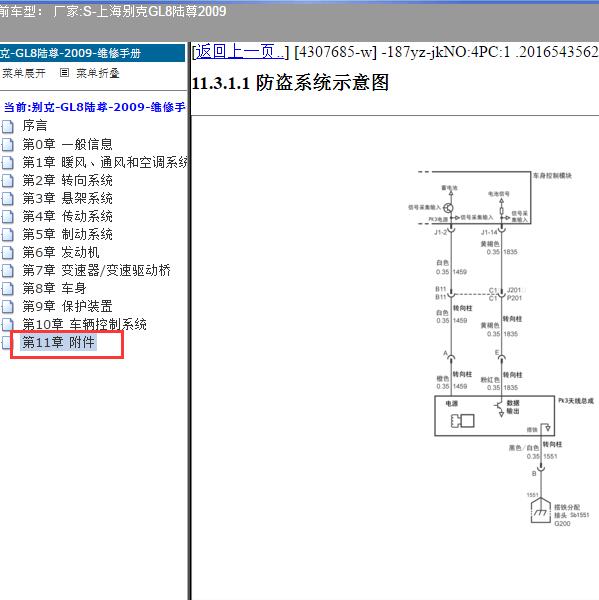Click the 车身控制模块 label in the diagram
The height and width of the screenshot is (600, 599).
click(552, 176)
